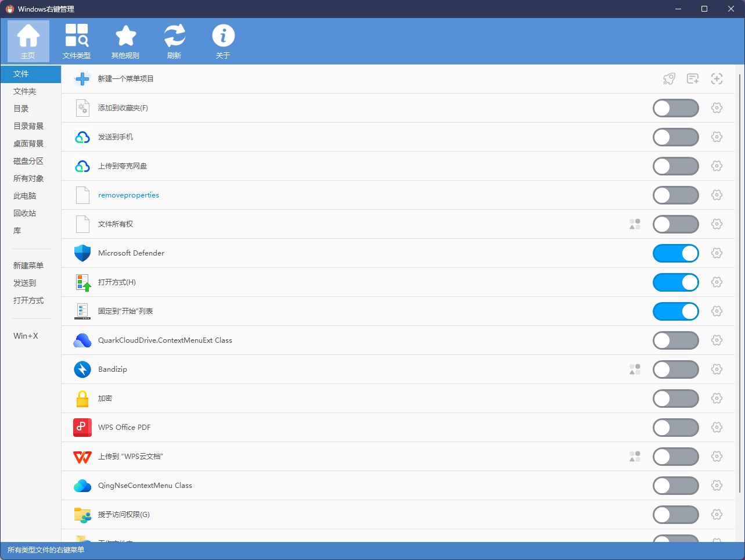Choose 打开方式 in the left sidebar

[x=30, y=300]
